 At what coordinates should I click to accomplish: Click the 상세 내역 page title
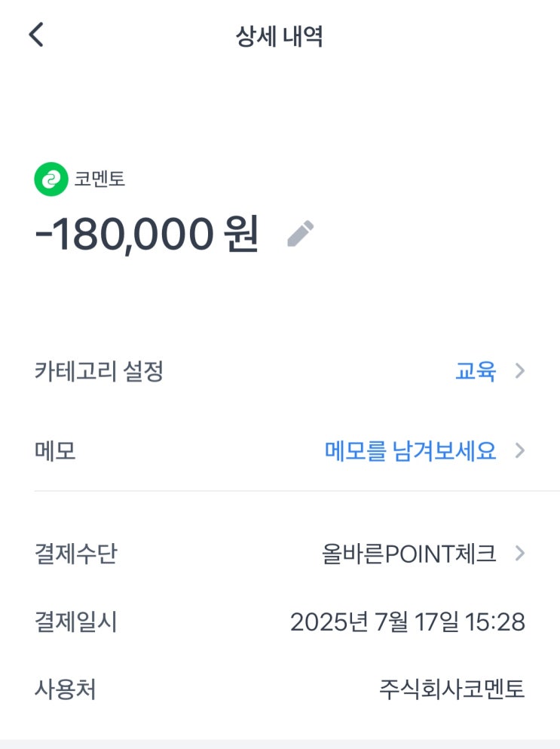[280, 36]
